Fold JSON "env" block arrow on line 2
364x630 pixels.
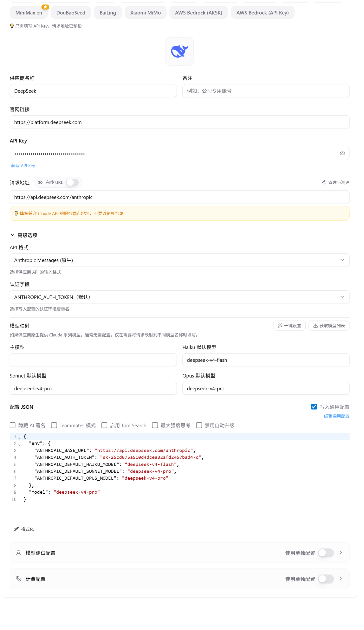click(19, 445)
